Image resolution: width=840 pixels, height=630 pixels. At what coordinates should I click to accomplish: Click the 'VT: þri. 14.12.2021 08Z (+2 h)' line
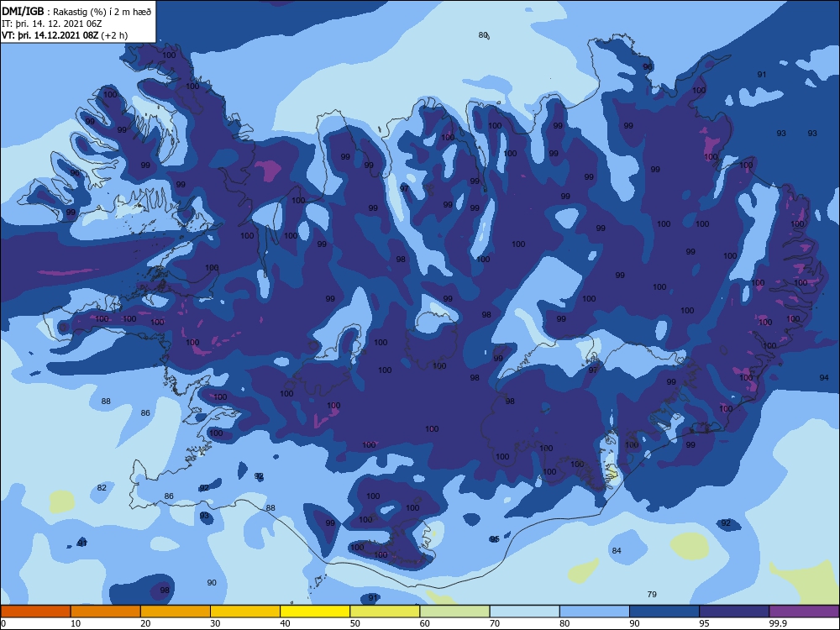pyautogui.click(x=65, y=35)
